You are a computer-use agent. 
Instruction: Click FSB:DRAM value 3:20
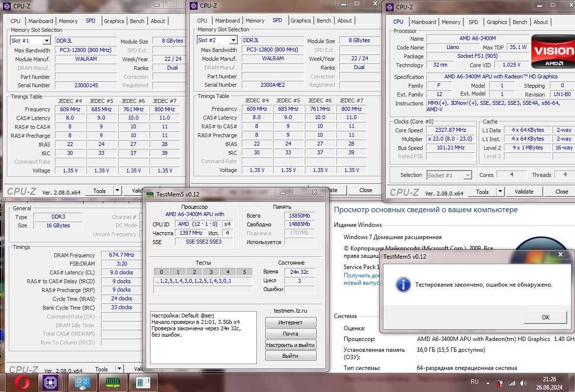(x=122, y=264)
